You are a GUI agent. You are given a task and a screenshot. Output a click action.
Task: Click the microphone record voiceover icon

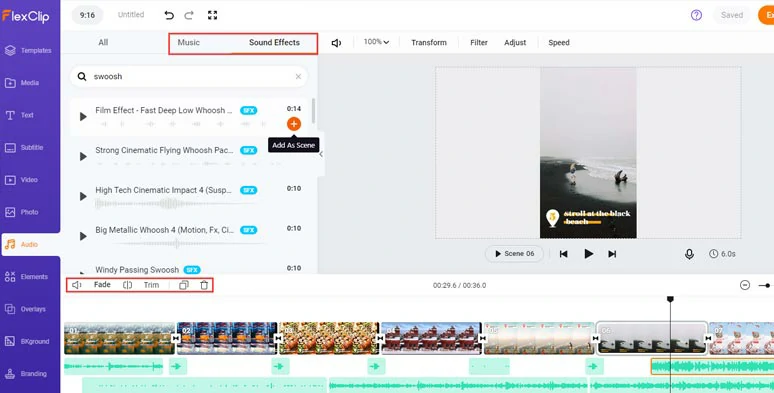(690, 254)
